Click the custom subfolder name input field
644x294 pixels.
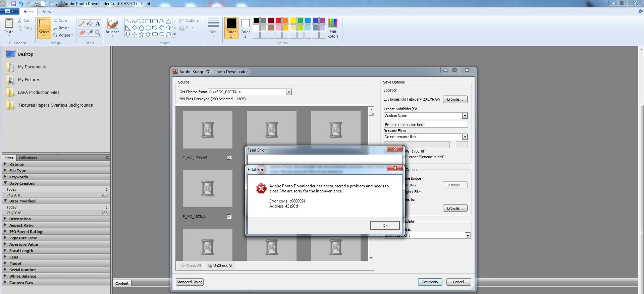pyautogui.click(x=426, y=124)
